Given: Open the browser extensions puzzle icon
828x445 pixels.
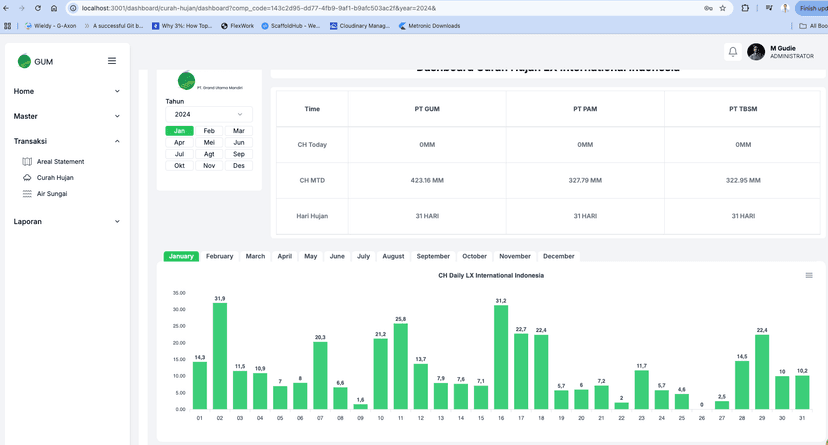Looking at the screenshot, I should [x=745, y=8].
